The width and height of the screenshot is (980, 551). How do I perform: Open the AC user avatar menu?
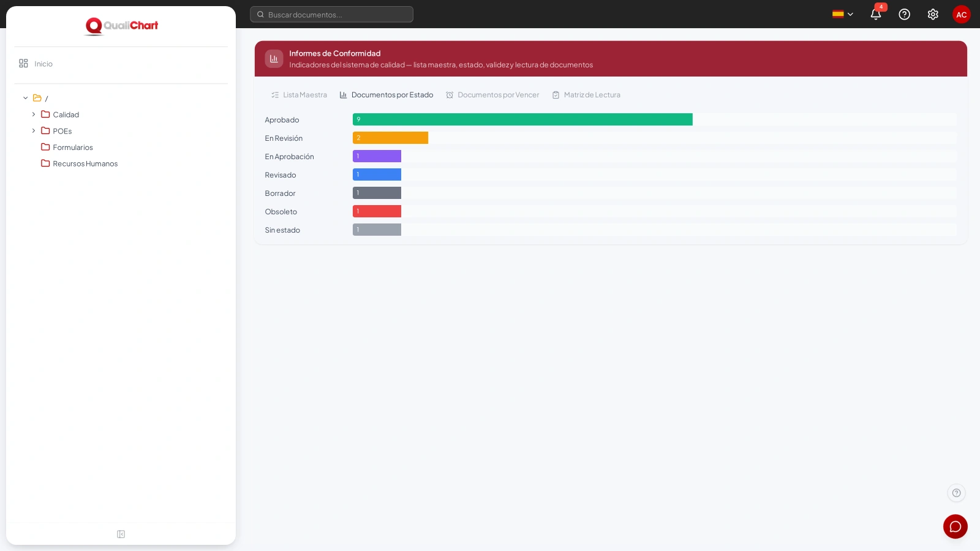(x=962, y=14)
